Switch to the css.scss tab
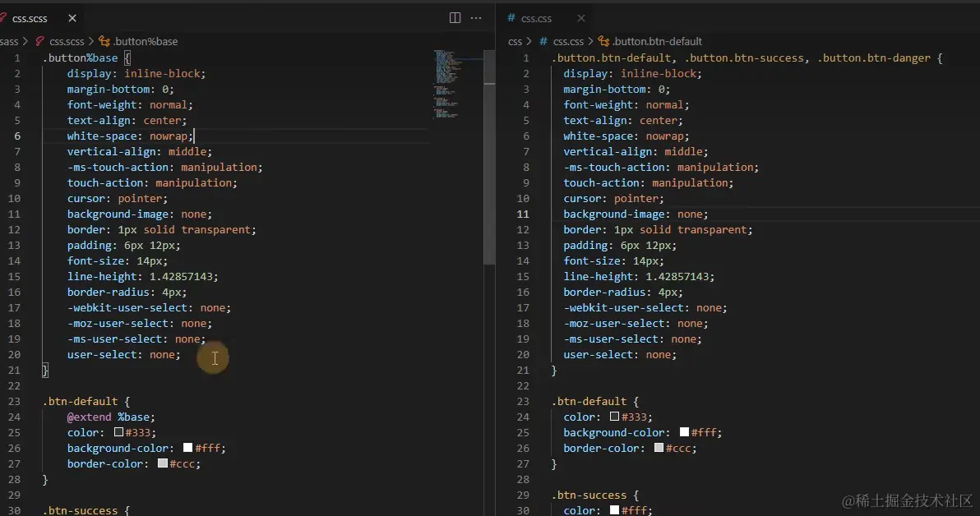980x516 pixels. click(x=30, y=19)
